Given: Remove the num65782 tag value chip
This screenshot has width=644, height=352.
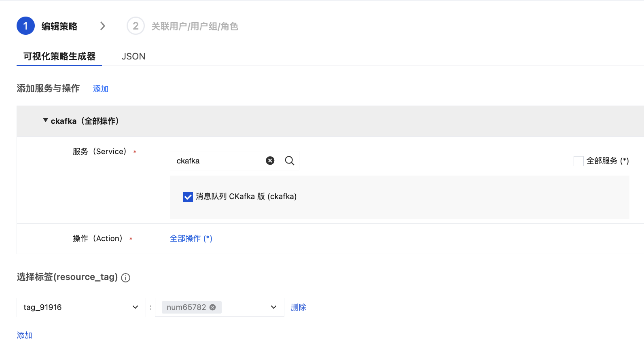Looking at the screenshot, I should pyautogui.click(x=213, y=307).
